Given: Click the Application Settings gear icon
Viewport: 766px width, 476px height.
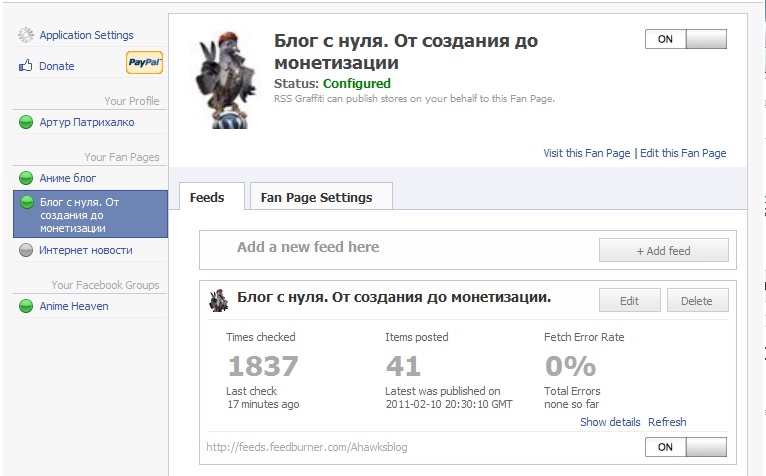Looking at the screenshot, I should click(x=26, y=35).
